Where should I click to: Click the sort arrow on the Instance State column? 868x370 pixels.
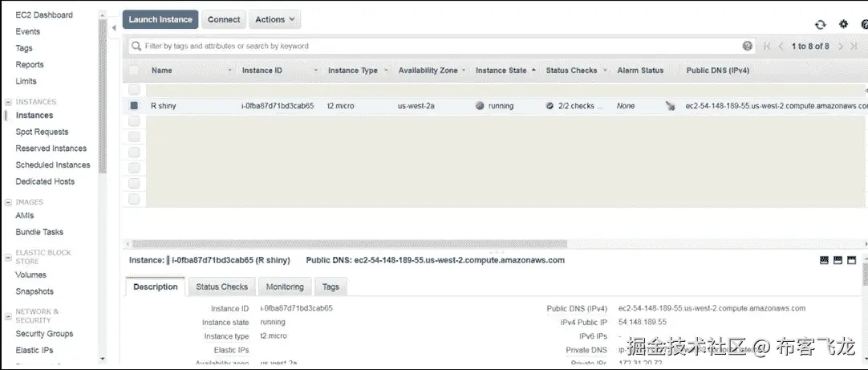point(533,71)
